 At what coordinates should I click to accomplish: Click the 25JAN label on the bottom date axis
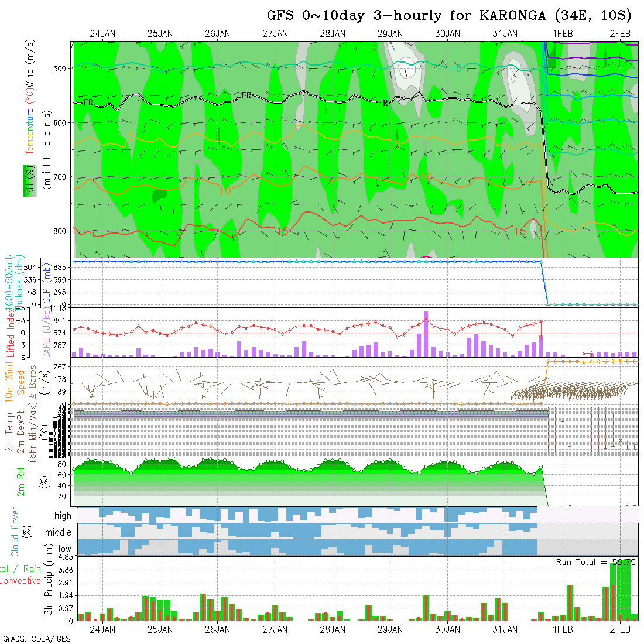pos(160,629)
